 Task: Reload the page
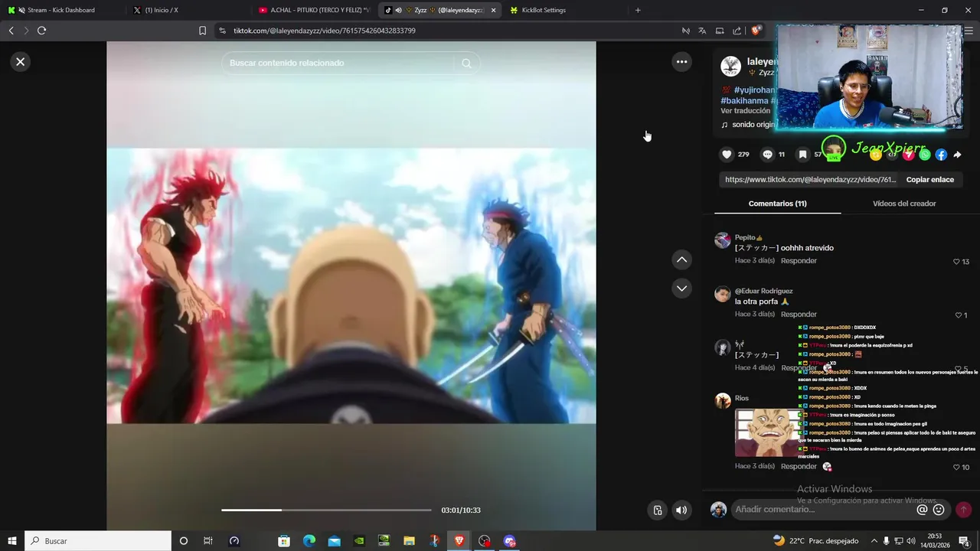click(x=41, y=31)
